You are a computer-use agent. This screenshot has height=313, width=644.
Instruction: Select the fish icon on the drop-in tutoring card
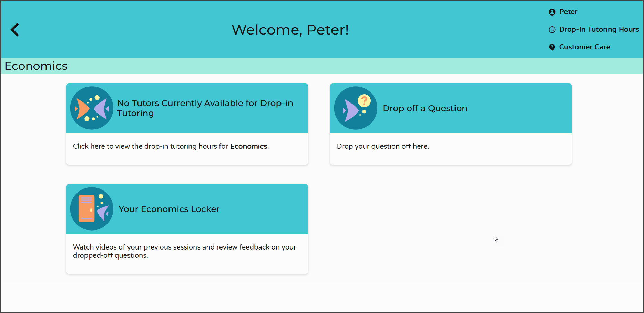pyautogui.click(x=91, y=108)
